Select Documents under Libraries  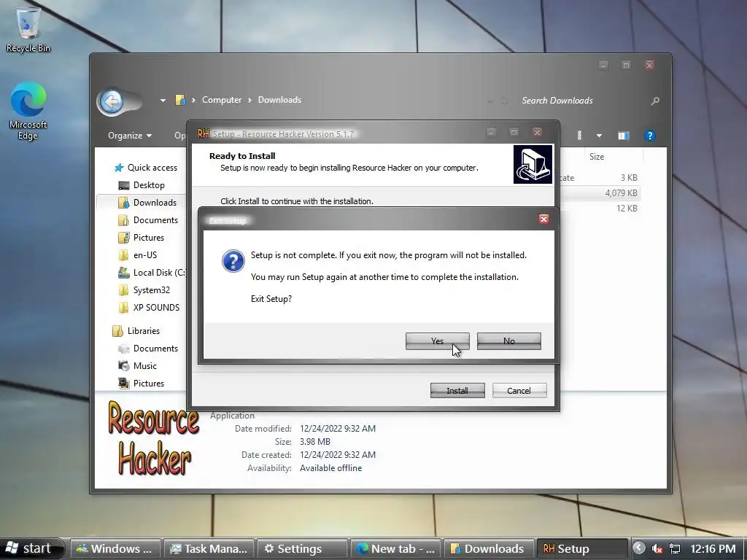148,349
